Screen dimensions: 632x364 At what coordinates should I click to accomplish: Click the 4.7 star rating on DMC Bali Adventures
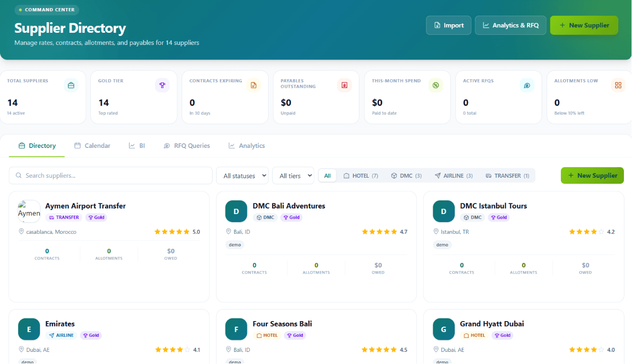pyautogui.click(x=385, y=232)
